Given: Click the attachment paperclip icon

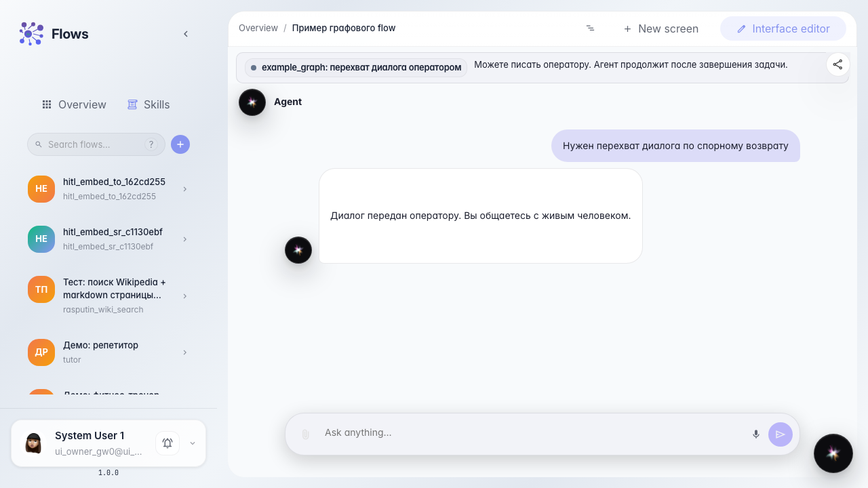Looking at the screenshot, I should [305, 434].
